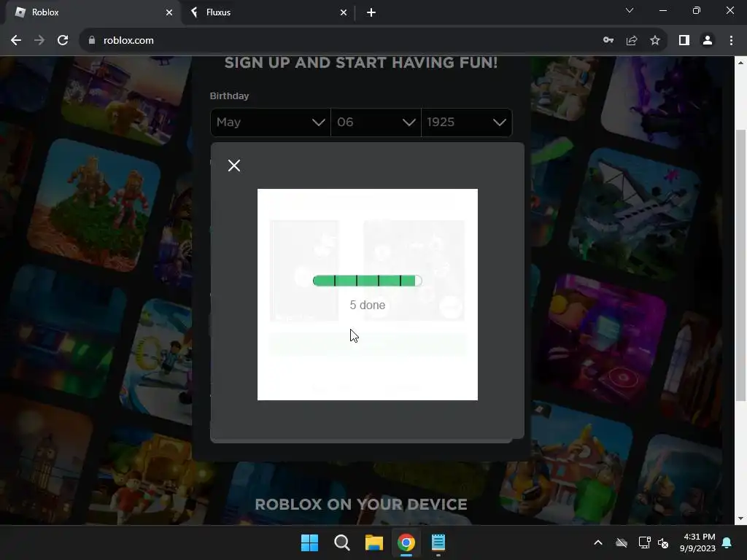The height and width of the screenshot is (560, 747).
Task: Close the Roblox tab
Action: [169, 12]
